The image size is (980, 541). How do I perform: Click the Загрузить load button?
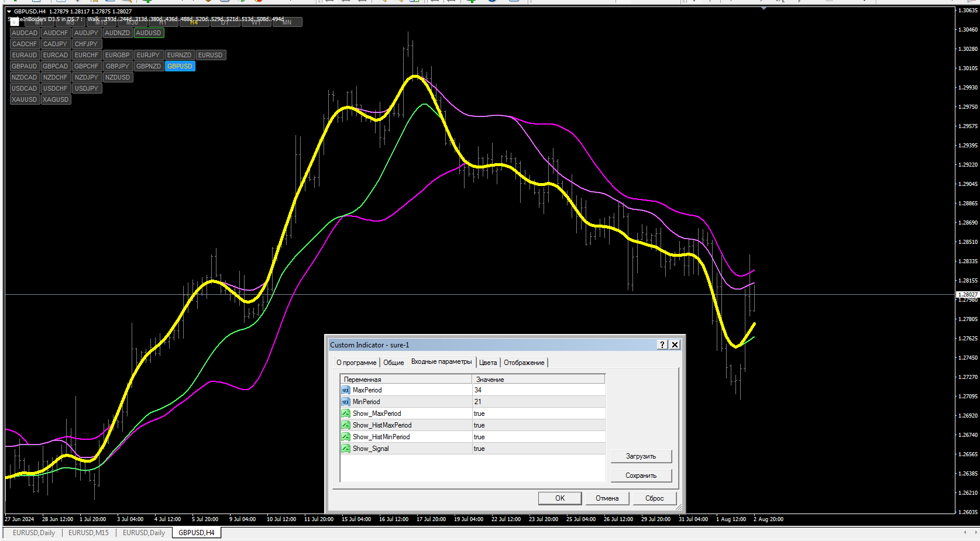point(641,456)
